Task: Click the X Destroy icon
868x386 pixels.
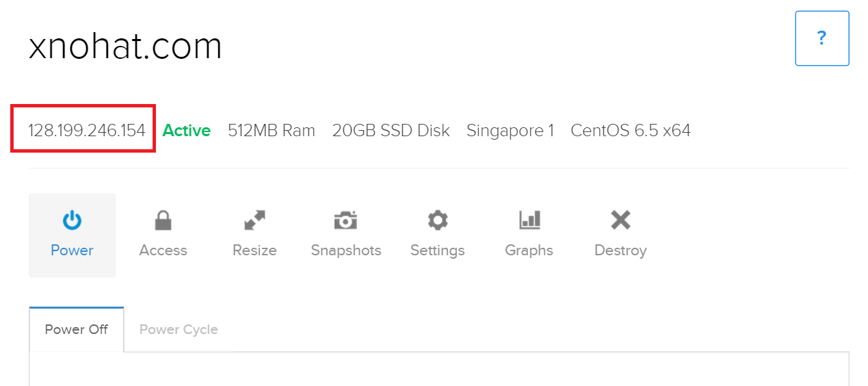Action: tap(620, 220)
